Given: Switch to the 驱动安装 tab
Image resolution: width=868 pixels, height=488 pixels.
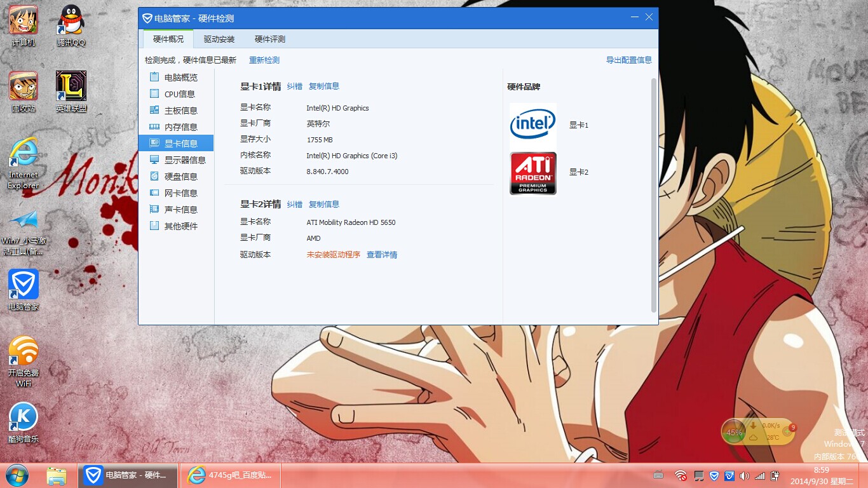Looking at the screenshot, I should pos(219,39).
